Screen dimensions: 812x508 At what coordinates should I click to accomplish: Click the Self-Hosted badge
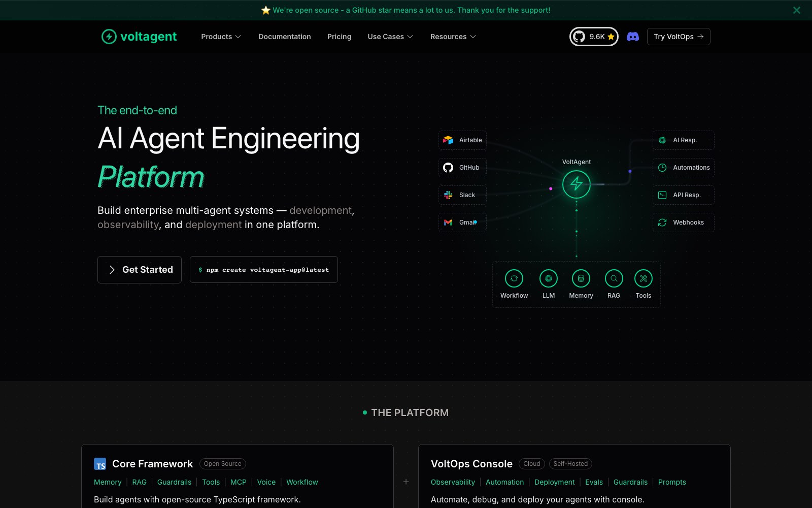[x=570, y=464]
